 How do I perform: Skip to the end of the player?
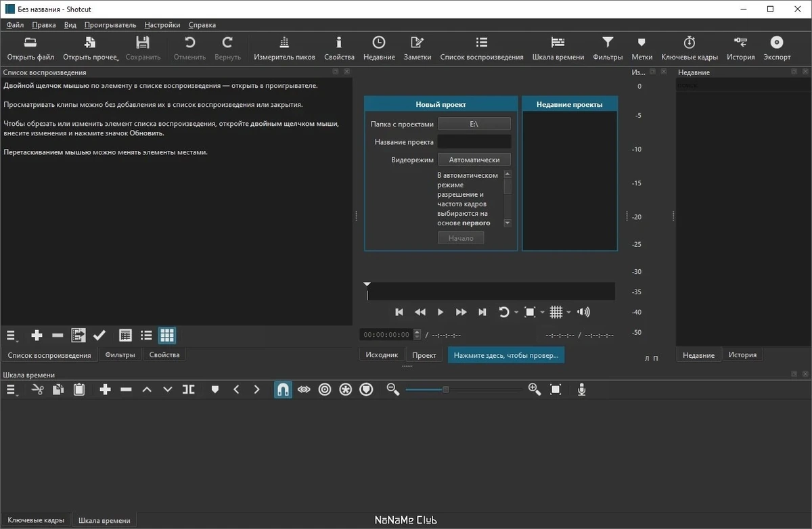pyautogui.click(x=482, y=312)
